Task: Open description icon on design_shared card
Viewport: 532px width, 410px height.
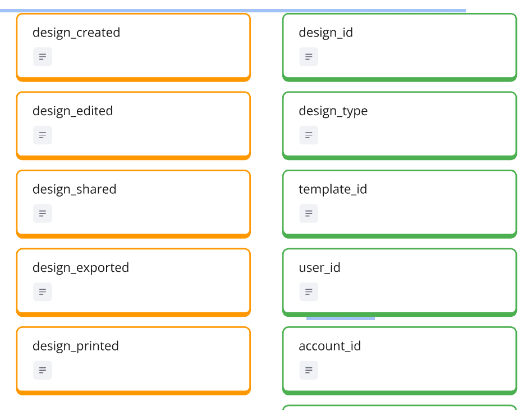Action: [43, 213]
